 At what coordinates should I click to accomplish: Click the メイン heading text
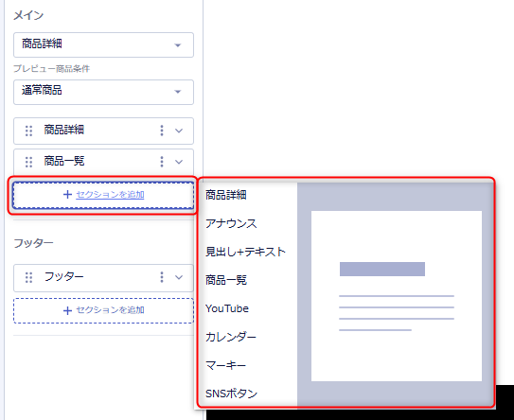[x=28, y=15]
